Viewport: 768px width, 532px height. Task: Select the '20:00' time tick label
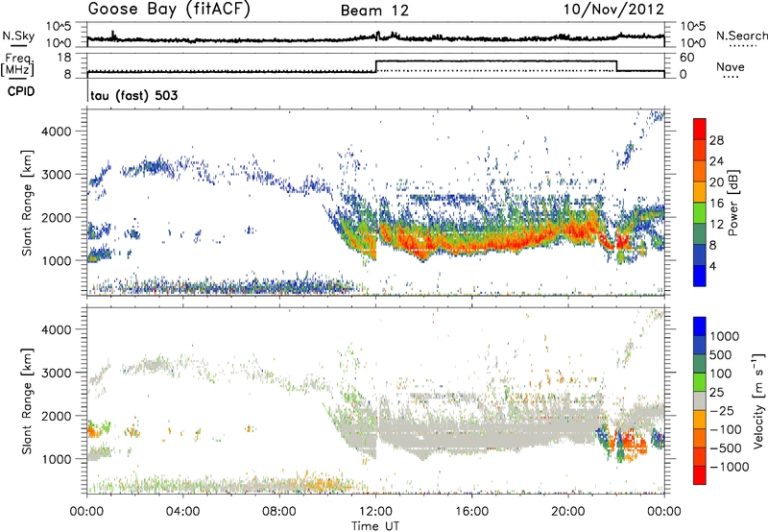[568, 512]
